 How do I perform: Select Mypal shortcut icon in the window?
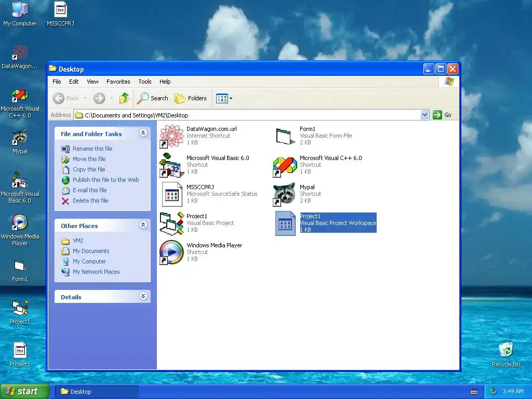[284, 194]
